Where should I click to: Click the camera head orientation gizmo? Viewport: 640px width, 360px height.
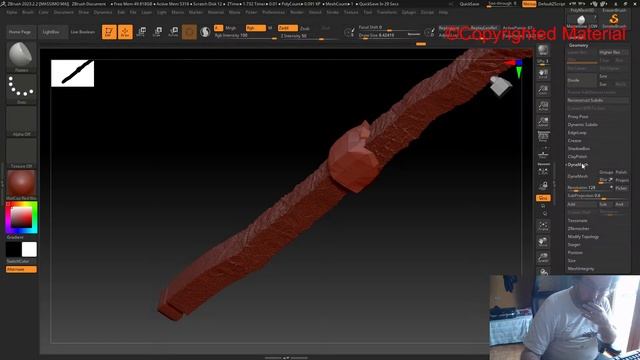500,86
